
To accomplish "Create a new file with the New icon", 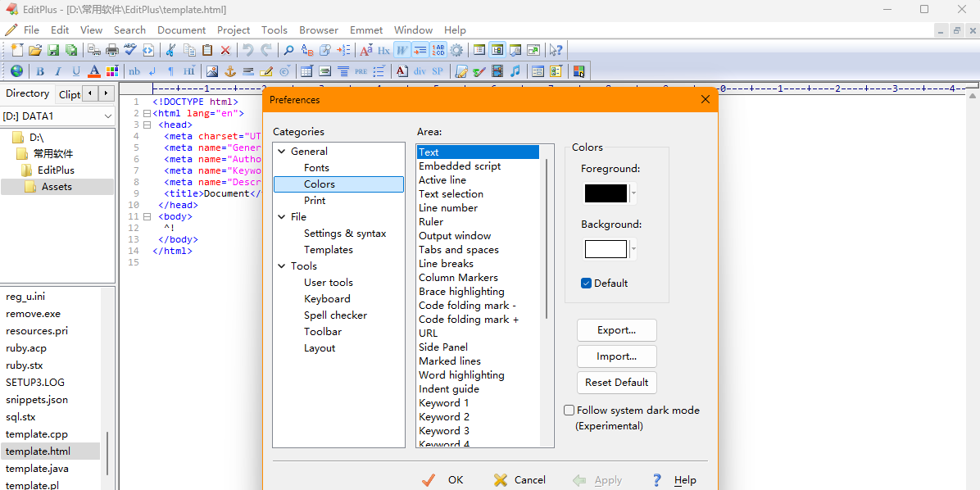I will click(x=17, y=50).
